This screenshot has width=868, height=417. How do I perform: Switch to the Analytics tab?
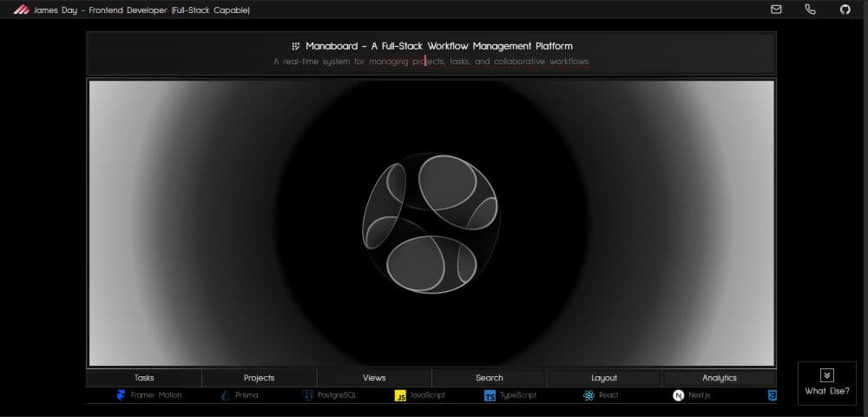[x=719, y=378]
